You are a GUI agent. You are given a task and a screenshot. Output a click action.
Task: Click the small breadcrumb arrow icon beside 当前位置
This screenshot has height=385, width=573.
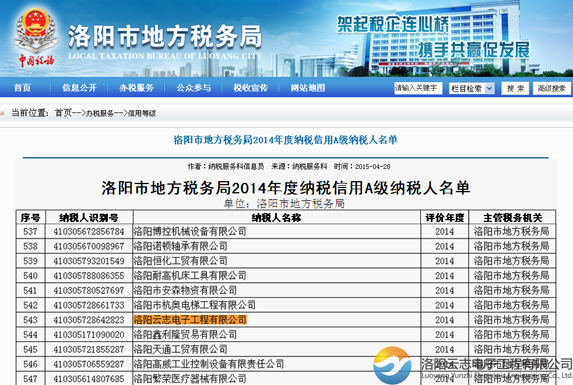point(2,113)
